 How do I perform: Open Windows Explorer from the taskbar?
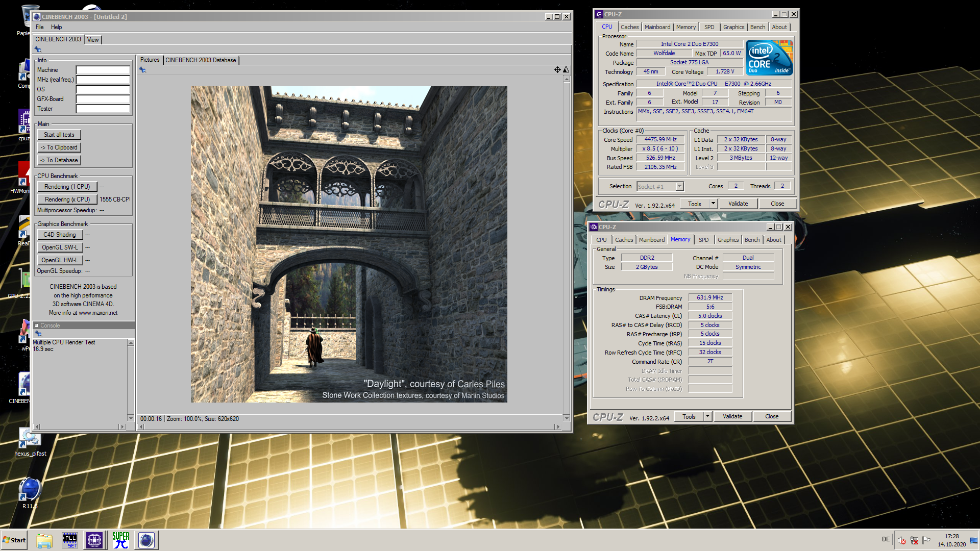click(x=44, y=540)
